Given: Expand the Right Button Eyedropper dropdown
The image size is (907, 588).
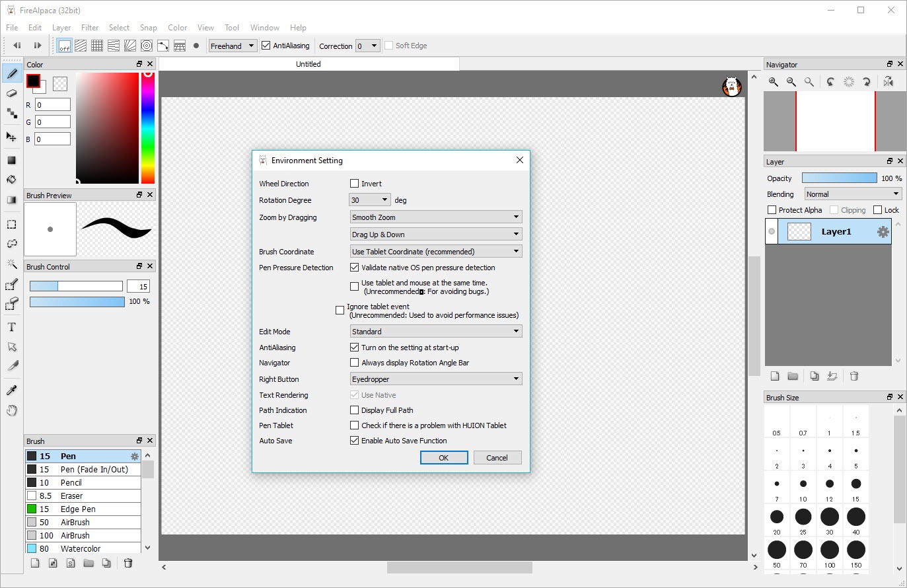Looking at the screenshot, I should click(436, 379).
